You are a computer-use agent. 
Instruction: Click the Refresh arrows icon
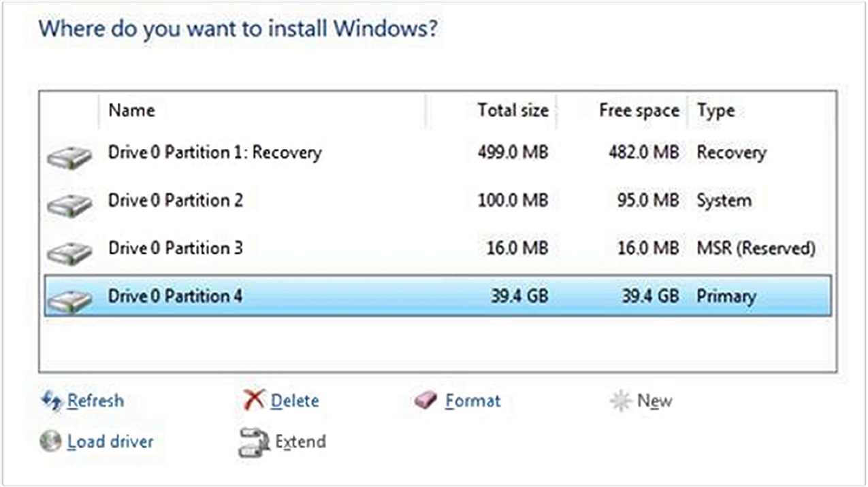50,401
